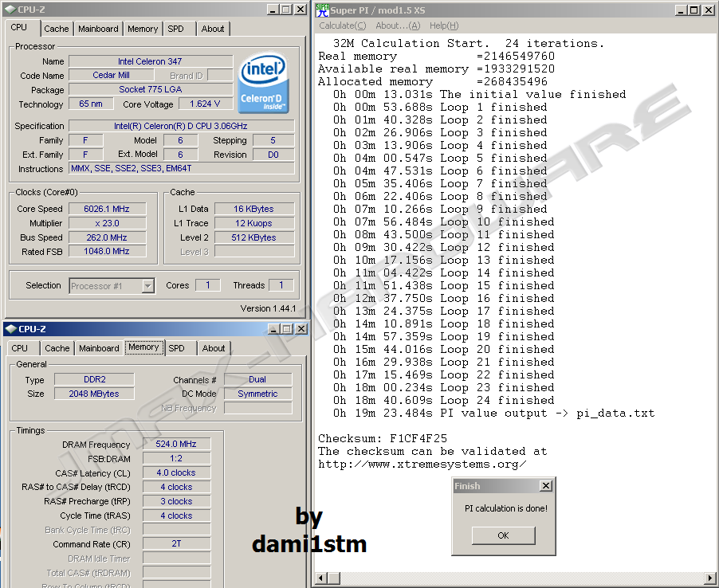This screenshot has width=719, height=588.
Task: Click left arrow of Super PI horizontal scrollbar
Action: 321,578
